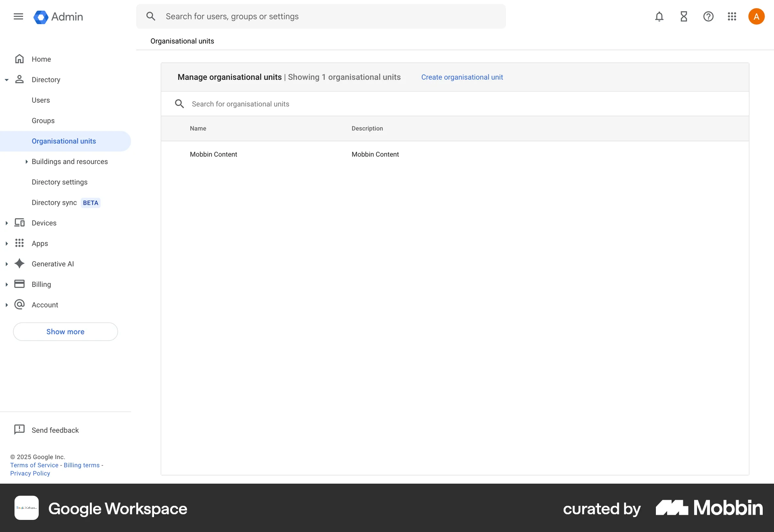Viewport: 774px width, 532px height.
Task: Expand the Account section
Action: [x=6, y=304]
